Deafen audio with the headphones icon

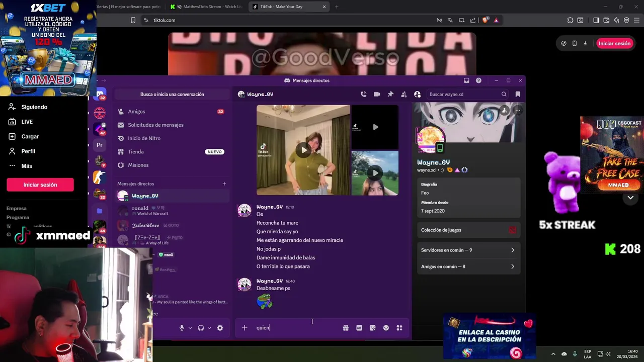(x=201, y=328)
